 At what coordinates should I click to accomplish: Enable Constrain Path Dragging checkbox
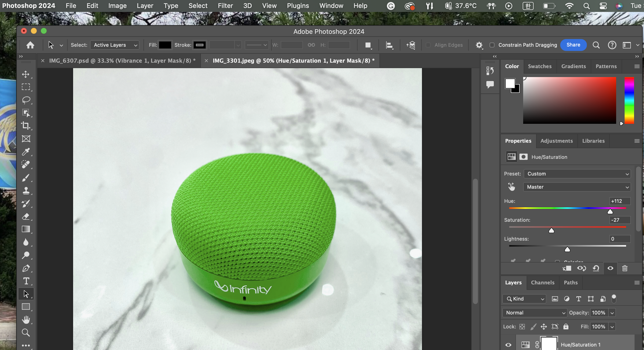492,45
